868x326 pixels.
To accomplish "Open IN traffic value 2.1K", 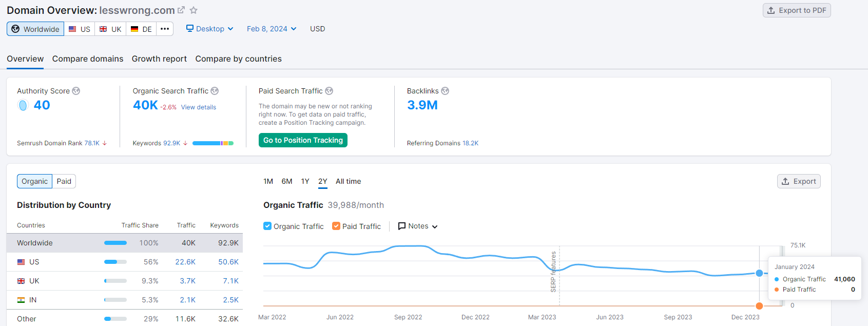I will tap(188, 300).
